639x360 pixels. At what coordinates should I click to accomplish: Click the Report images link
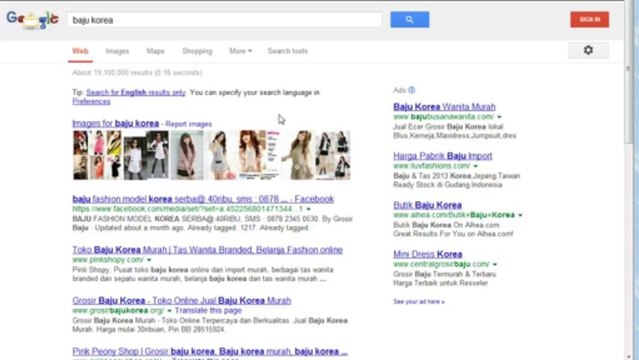pos(188,124)
